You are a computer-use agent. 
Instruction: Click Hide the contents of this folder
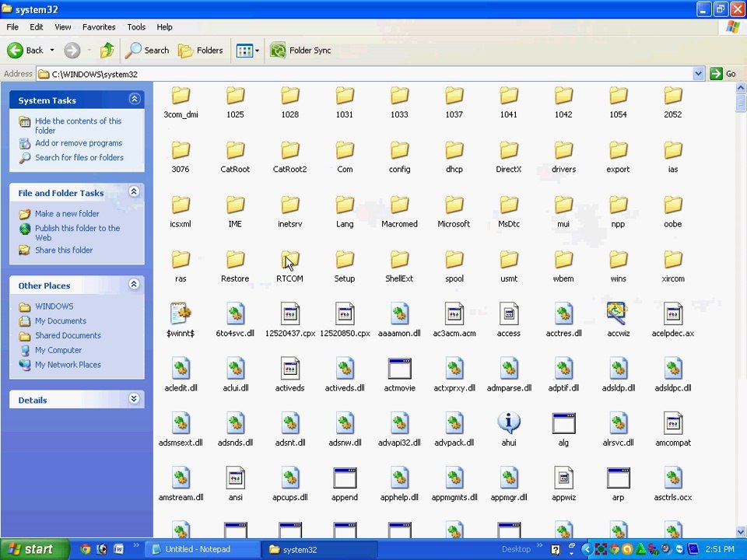click(x=78, y=126)
